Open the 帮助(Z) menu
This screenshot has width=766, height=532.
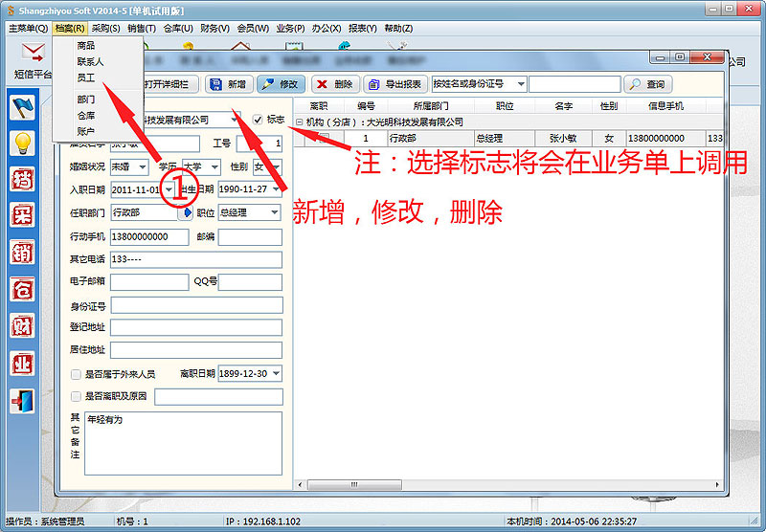click(398, 29)
